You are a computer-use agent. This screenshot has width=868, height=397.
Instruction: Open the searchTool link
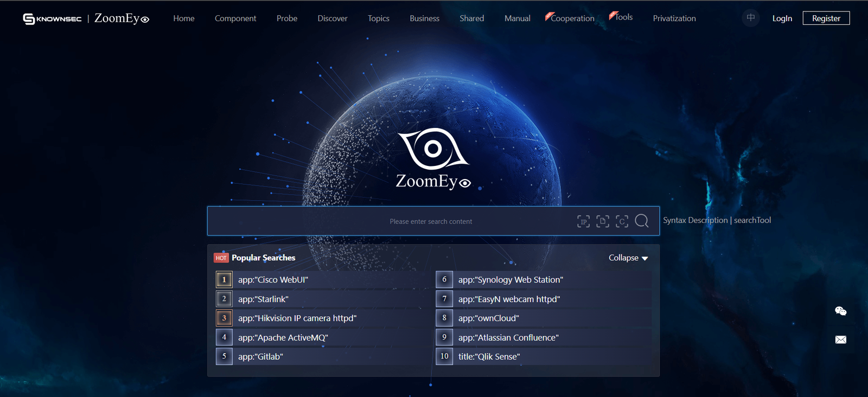[752, 220]
